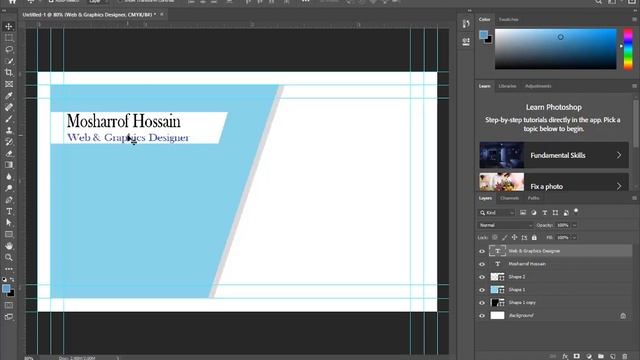640x360 pixels.
Task: Add a layer mask
Action: [577, 356]
